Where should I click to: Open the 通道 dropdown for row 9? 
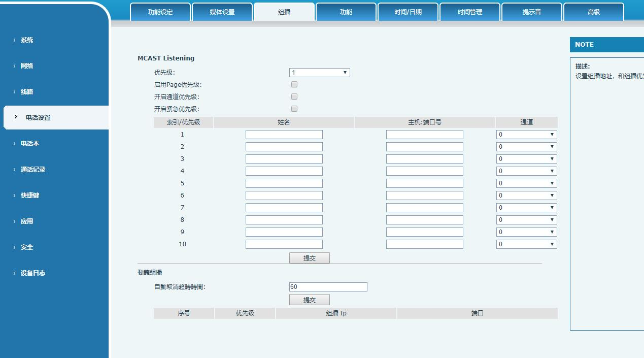point(527,232)
